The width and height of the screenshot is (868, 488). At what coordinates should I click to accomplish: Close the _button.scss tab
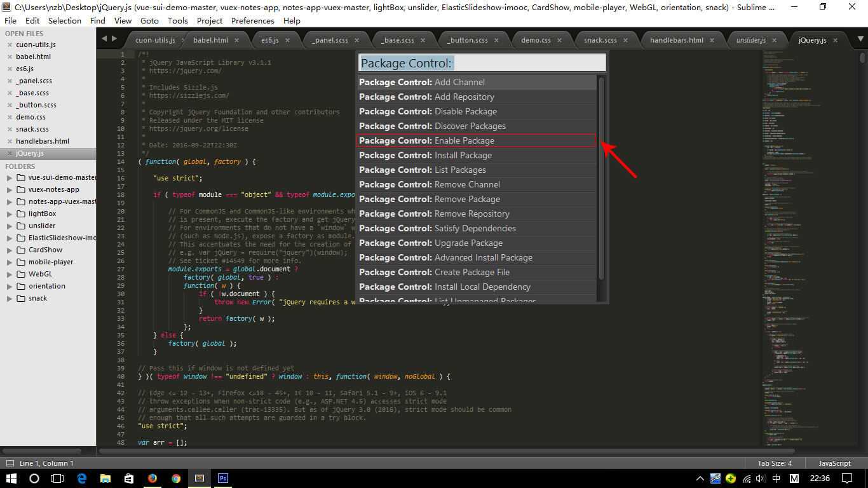[496, 40]
